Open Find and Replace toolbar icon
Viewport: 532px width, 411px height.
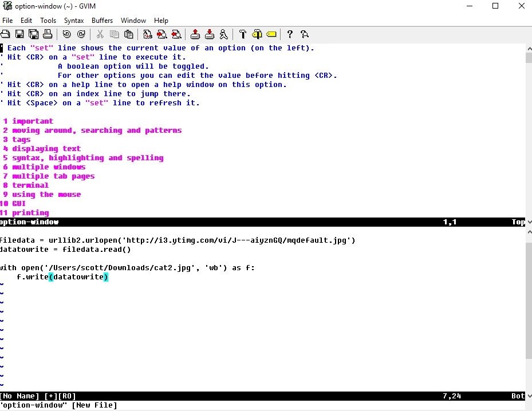[x=147, y=34]
